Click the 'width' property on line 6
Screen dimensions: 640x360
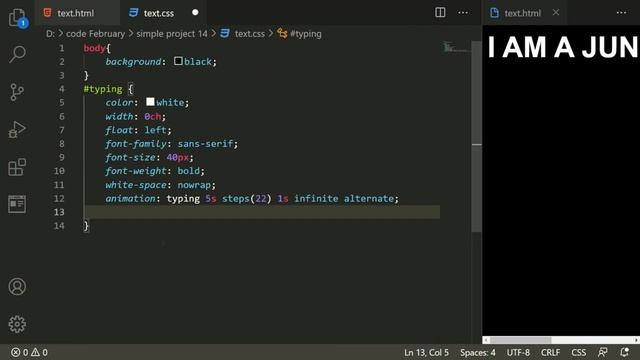click(119, 116)
